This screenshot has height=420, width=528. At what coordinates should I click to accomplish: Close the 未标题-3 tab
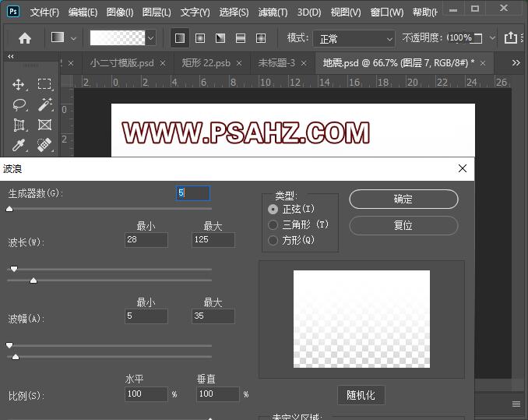click(304, 63)
